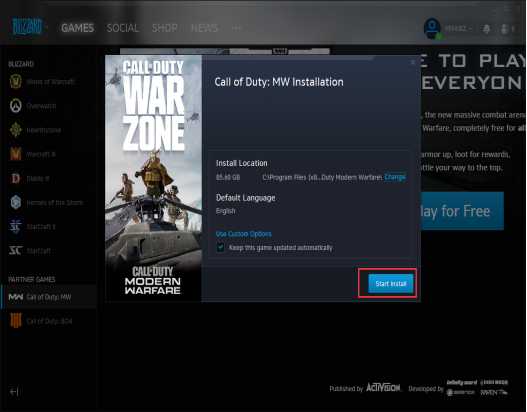The image size is (527, 412).
Task: Collapse the sidebar with arrow icon
Action: point(14,392)
